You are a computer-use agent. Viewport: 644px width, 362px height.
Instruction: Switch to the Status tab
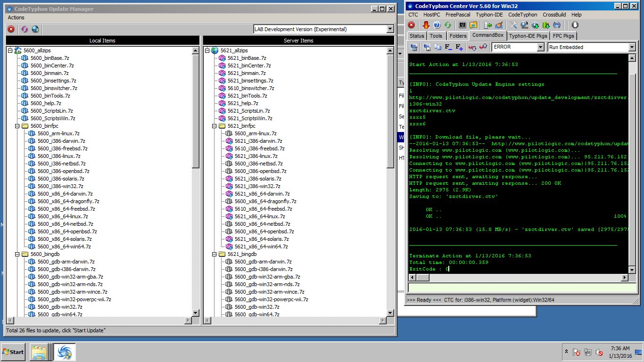[x=417, y=36]
